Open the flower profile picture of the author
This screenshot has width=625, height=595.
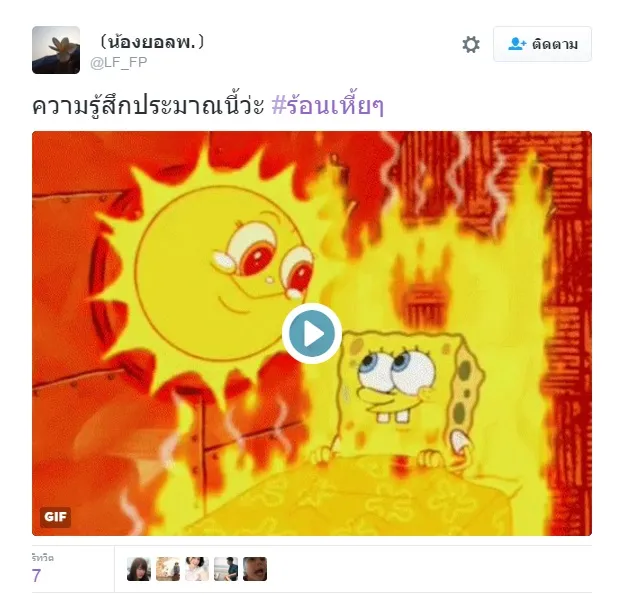pos(56,50)
